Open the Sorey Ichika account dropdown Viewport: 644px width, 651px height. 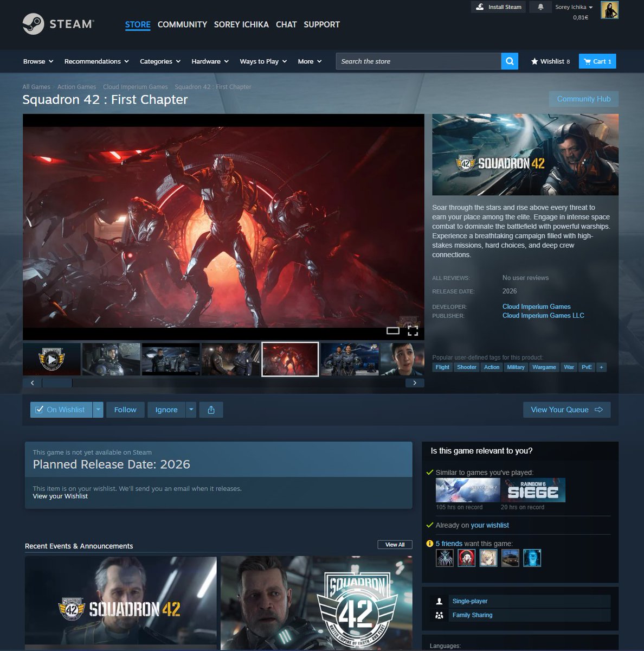point(574,7)
